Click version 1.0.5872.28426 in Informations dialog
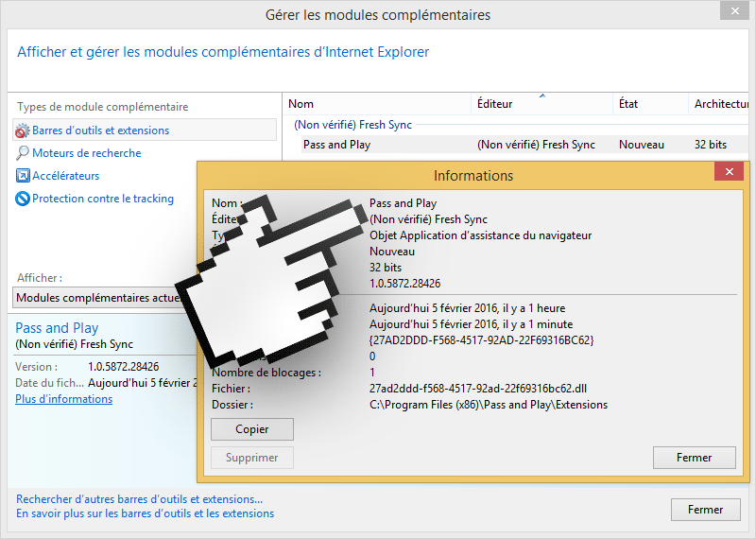756x539 pixels. pos(405,284)
